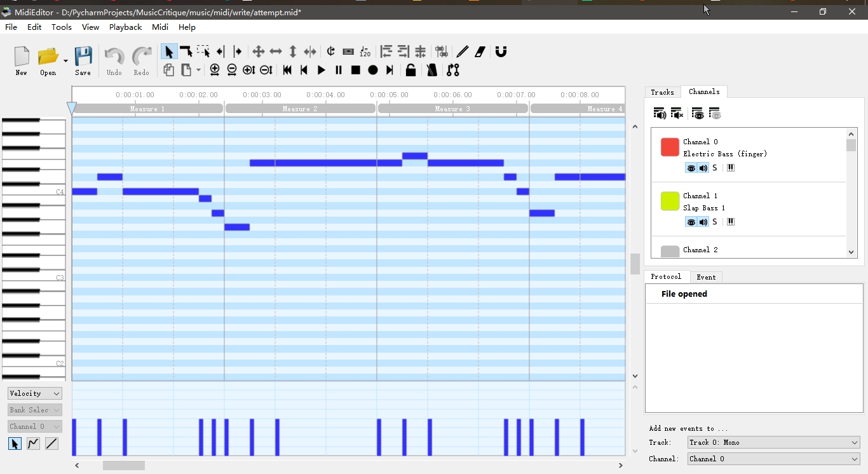Stop playback with the square button
The image size is (868, 474).
[356, 70]
